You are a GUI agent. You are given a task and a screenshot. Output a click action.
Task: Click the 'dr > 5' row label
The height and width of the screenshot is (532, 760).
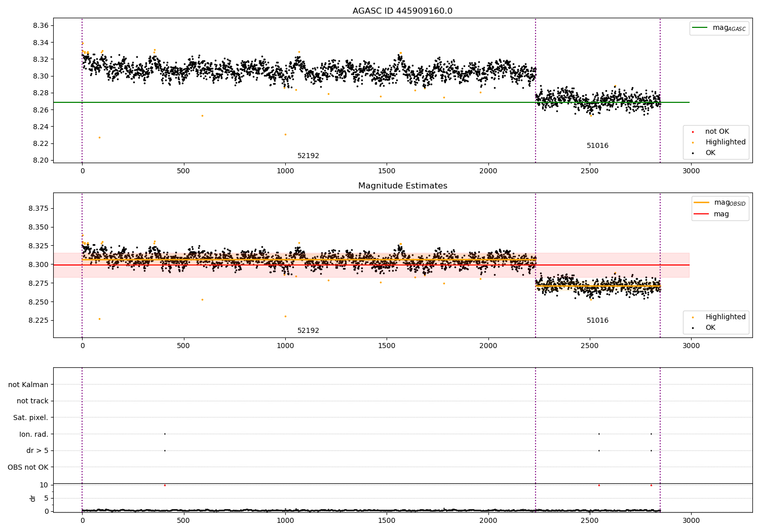point(37,451)
